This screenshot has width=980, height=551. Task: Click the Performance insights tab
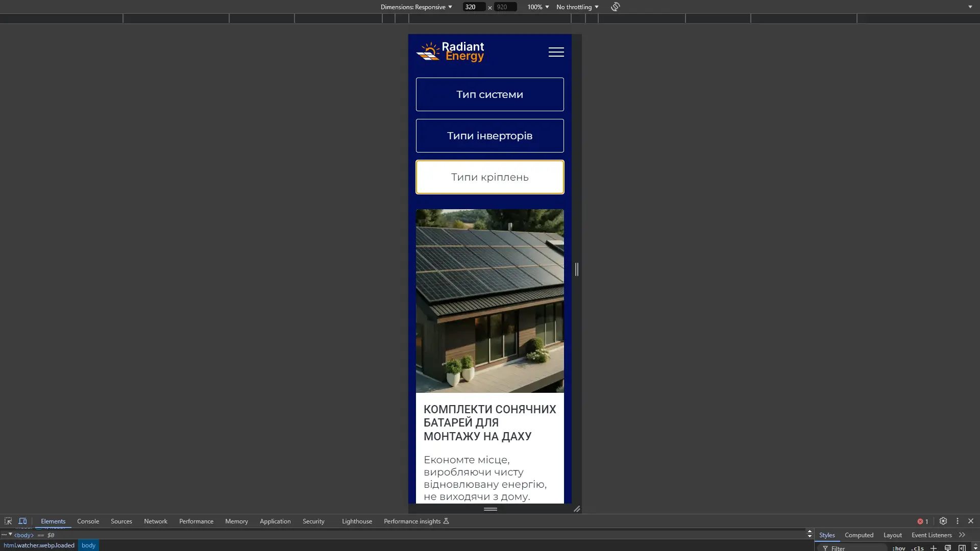pos(415,521)
